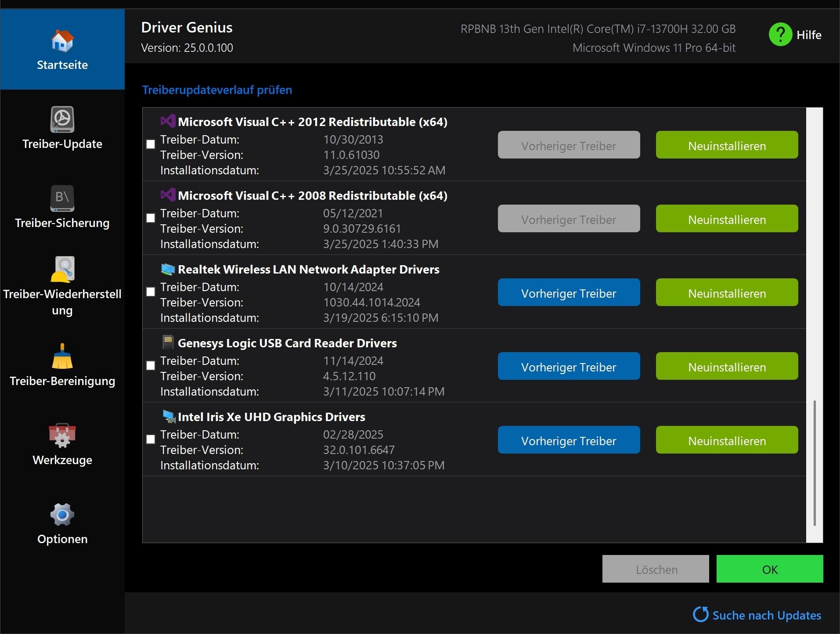Check the Visual C++ 2012 Redistributable checkbox
The image size is (840, 634).
click(x=151, y=144)
